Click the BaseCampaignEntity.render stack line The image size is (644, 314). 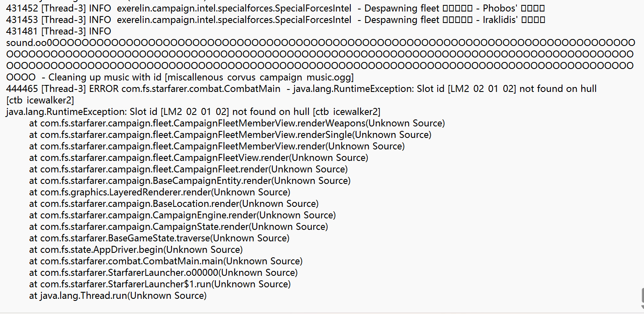click(x=190, y=181)
